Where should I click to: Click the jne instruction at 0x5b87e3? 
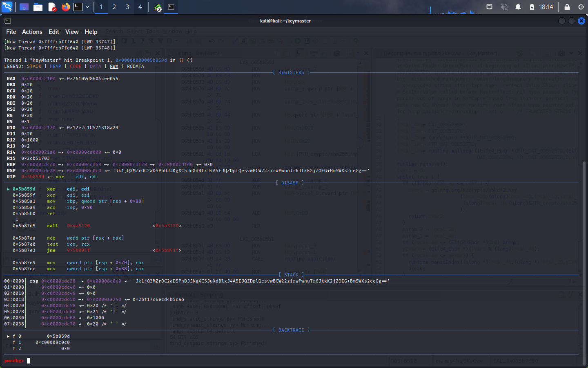(51, 250)
